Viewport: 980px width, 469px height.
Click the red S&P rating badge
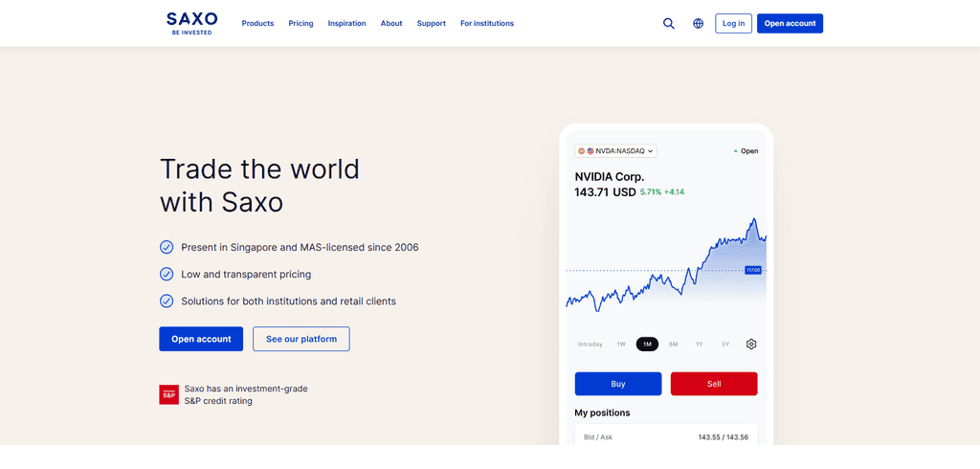[x=168, y=394]
